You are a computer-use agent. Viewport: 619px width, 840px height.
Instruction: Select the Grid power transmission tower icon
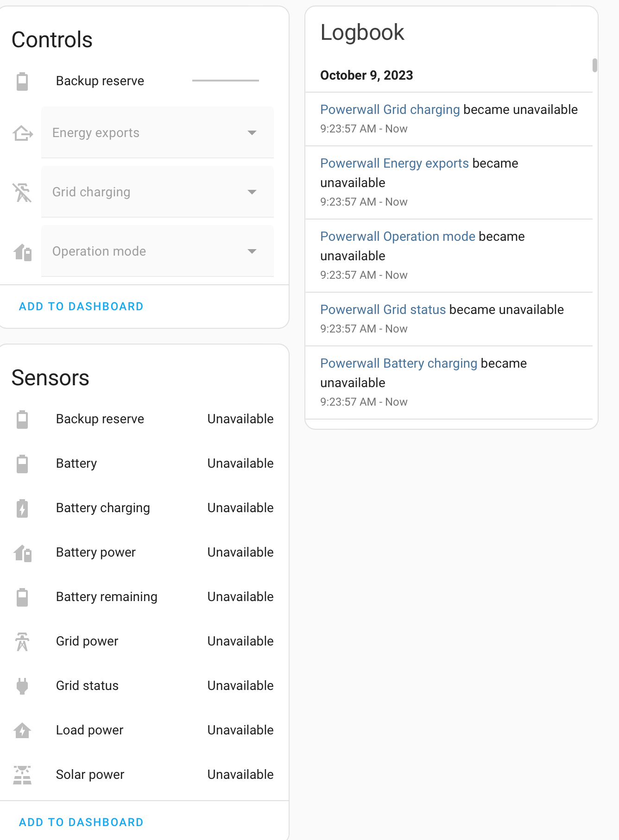coord(21,641)
